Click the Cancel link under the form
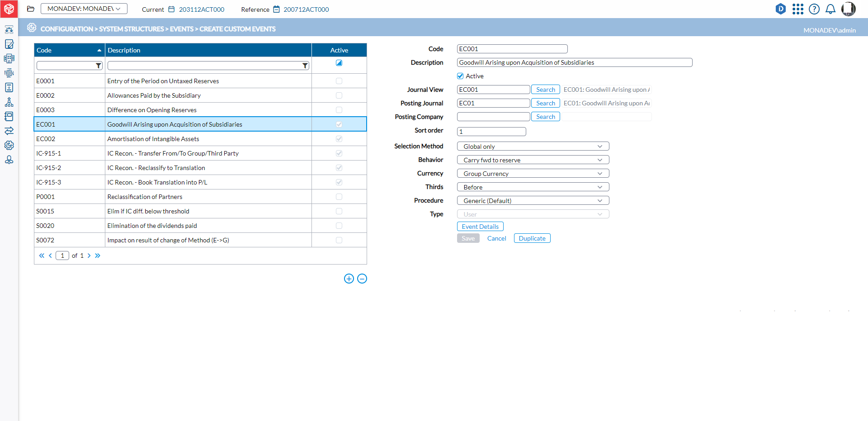 click(x=496, y=238)
